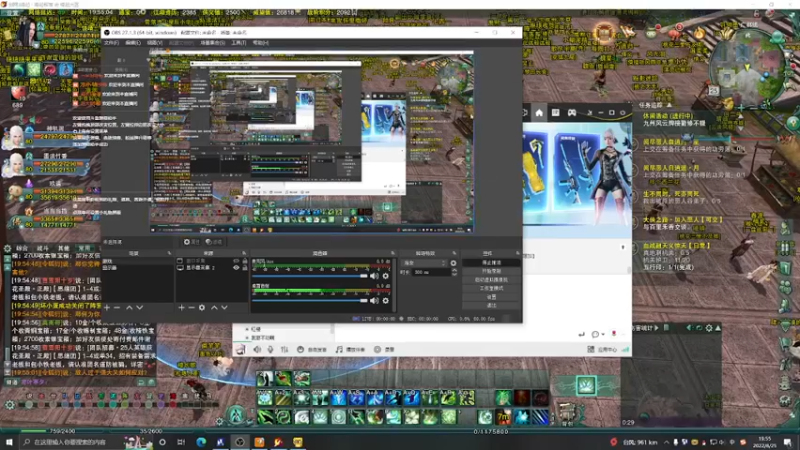The width and height of the screenshot is (800, 450).
Task: Adjust second mixer channel volume slider
Action: tap(310, 301)
